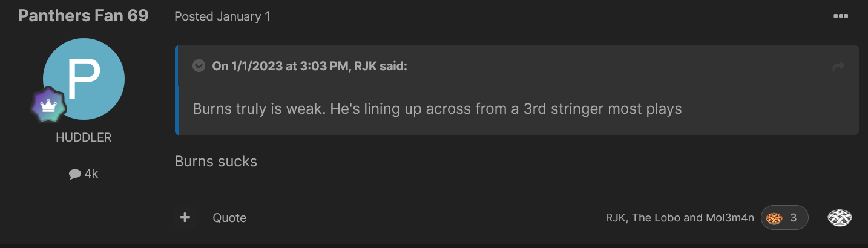Open the quote header citing RJK's post
The height and width of the screenshot is (248, 868).
[309, 66]
